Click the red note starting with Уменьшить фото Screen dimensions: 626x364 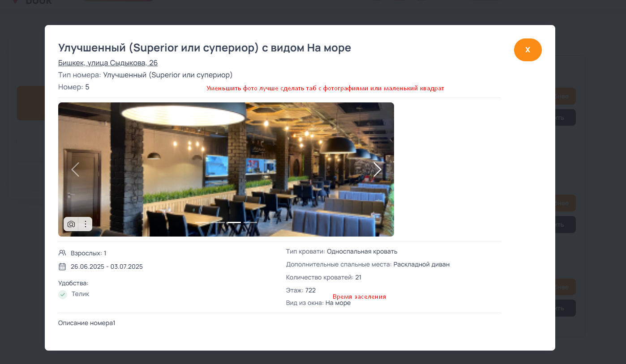(x=325, y=89)
